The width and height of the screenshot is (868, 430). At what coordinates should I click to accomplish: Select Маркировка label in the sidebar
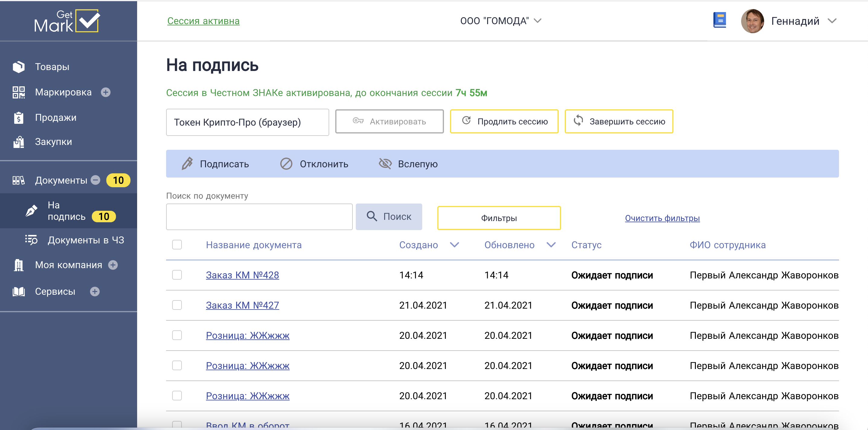63,92
